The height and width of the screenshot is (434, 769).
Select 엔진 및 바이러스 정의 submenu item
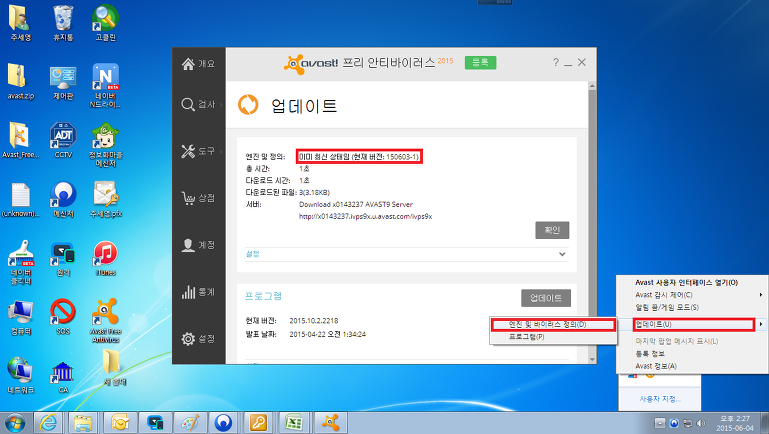[553, 324]
